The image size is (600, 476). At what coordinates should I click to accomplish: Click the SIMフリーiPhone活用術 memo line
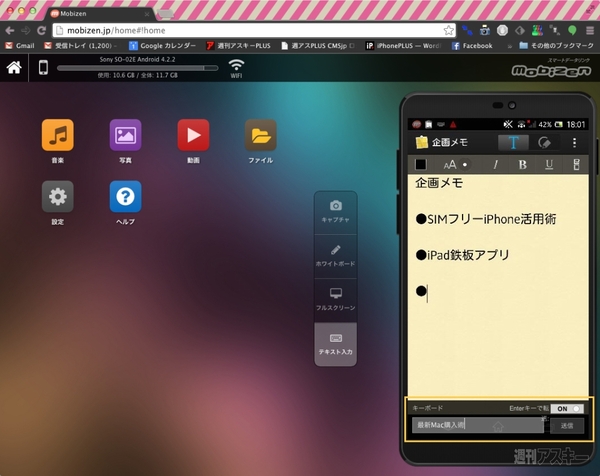click(486, 219)
